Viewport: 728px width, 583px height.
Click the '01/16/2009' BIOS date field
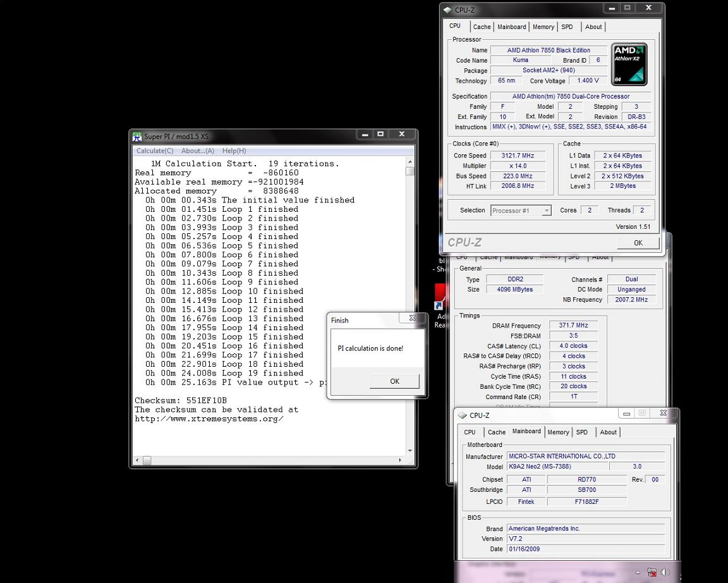click(x=585, y=549)
